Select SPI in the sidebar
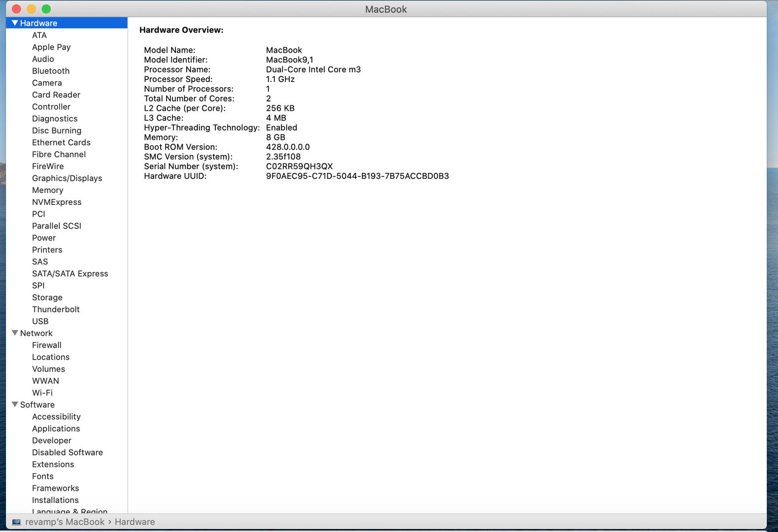Image resolution: width=778 pixels, height=532 pixels. pyautogui.click(x=38, y=285)
